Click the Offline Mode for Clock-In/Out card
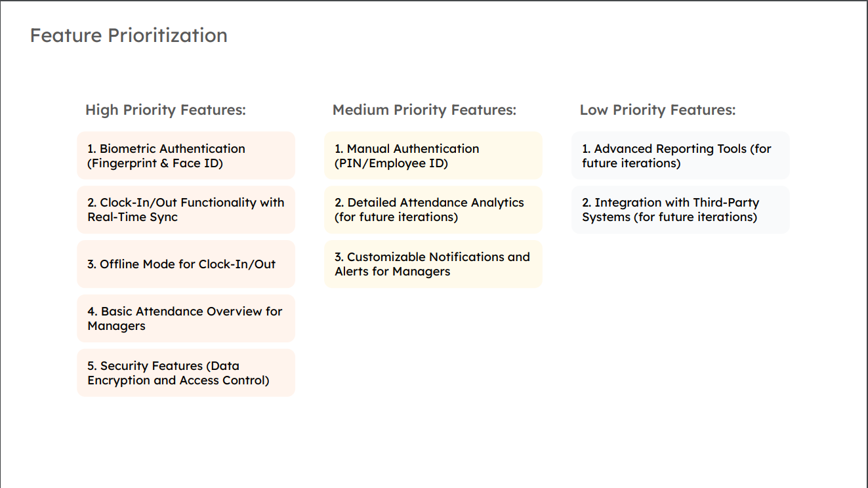The height and width of the screenshot is (488, 868). [186, 264]
